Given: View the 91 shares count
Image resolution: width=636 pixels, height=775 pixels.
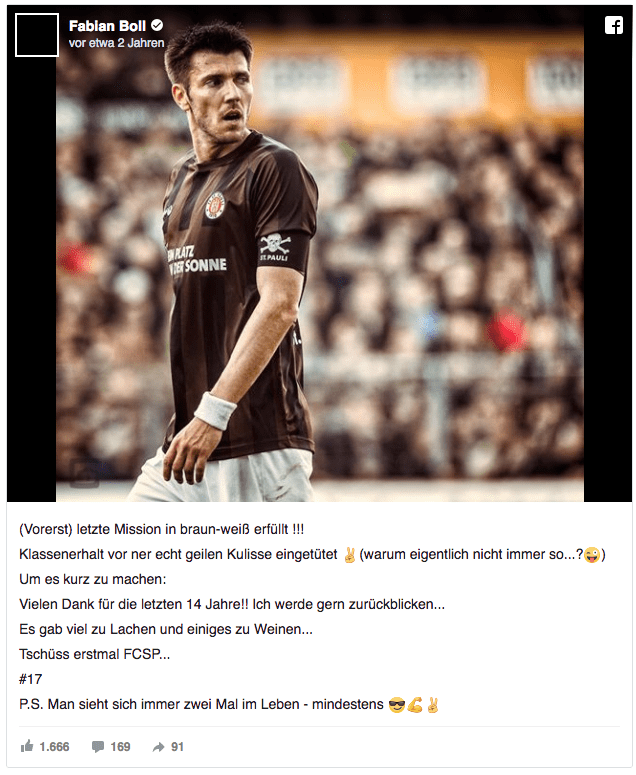Looking at the screenshot, I should (177, 747).
